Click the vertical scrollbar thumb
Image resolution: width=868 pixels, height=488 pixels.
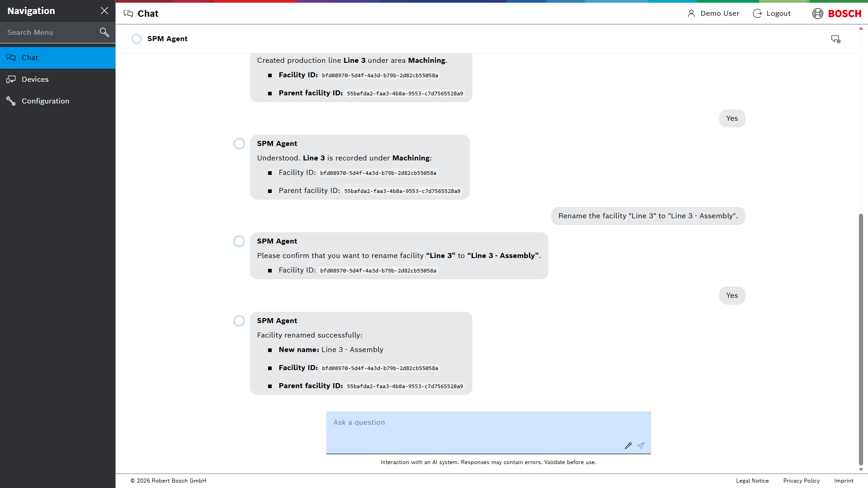pyautogui.click(x=861, y=339)
